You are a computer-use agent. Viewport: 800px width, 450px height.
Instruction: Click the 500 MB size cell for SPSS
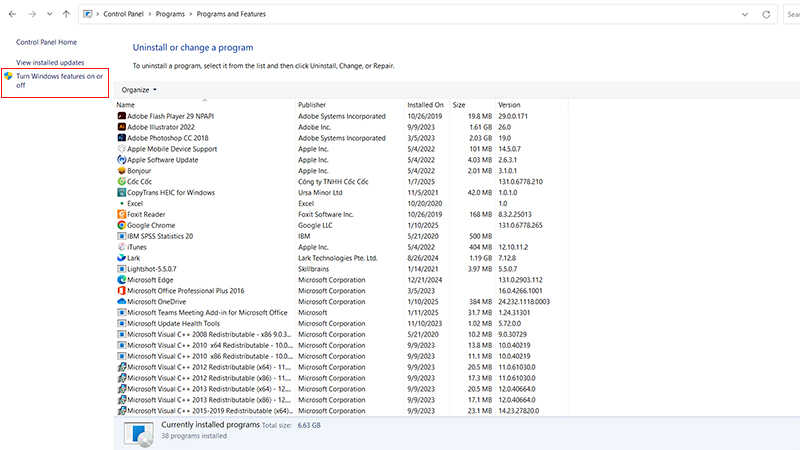(x=481, y=236)
